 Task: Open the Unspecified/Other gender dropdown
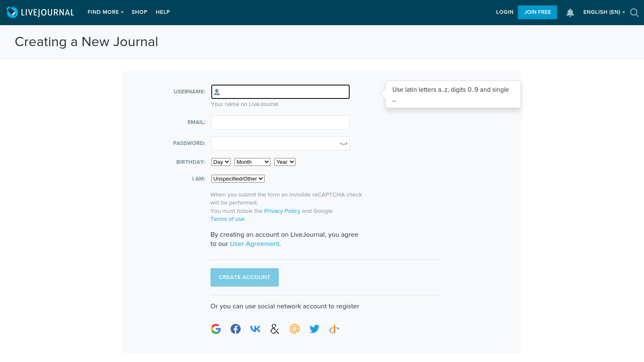click(238, 179)
